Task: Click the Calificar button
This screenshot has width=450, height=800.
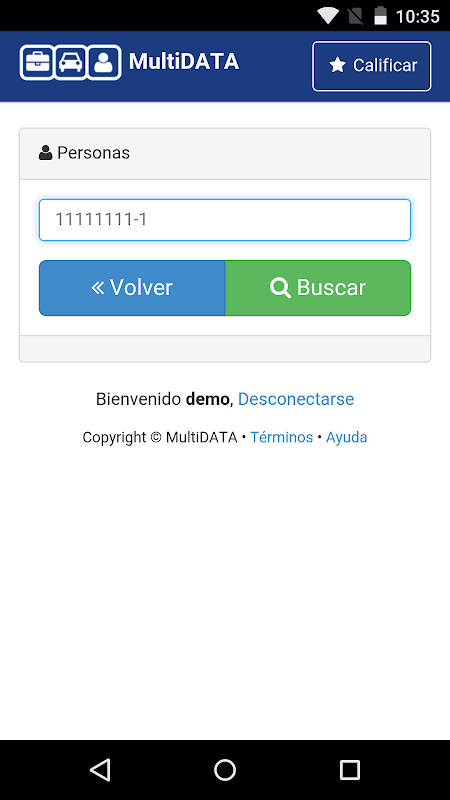Action: [x=372, y=66]
